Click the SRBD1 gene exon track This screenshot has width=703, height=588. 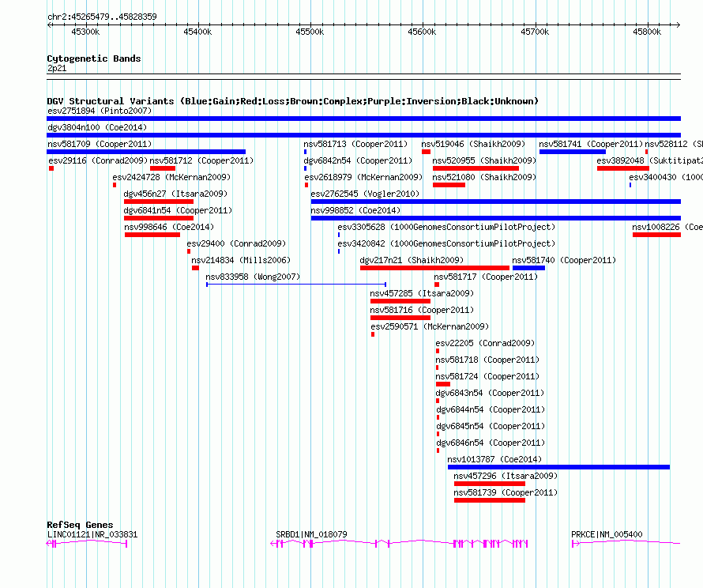399,544
